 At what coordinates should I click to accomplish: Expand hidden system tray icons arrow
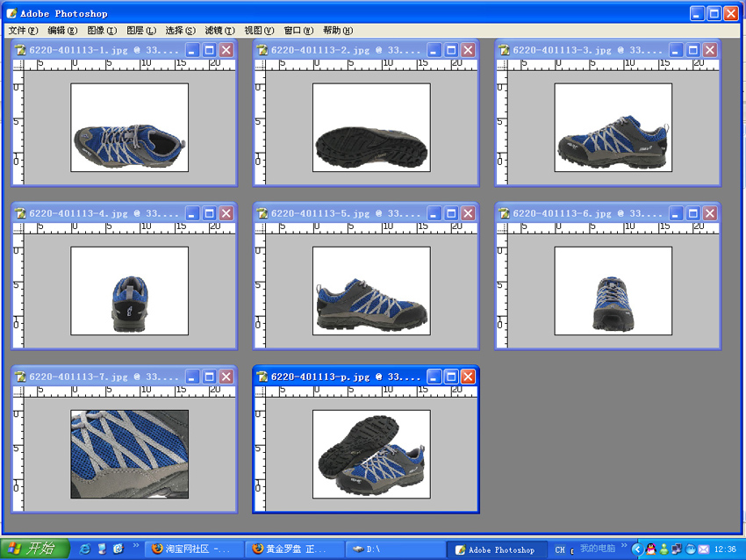tap(637, 549)
